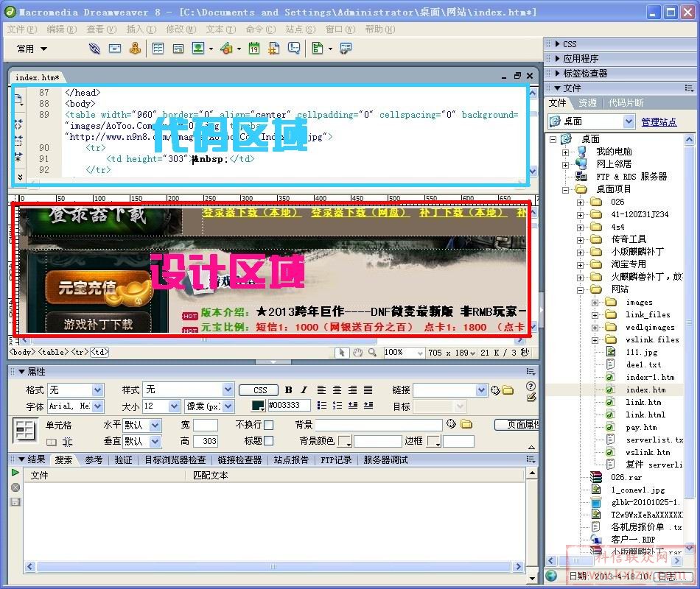Expand the 应用程序 panel group
Image resolution: width=700 pixels, height=589 pixels.
pos(558,58)
